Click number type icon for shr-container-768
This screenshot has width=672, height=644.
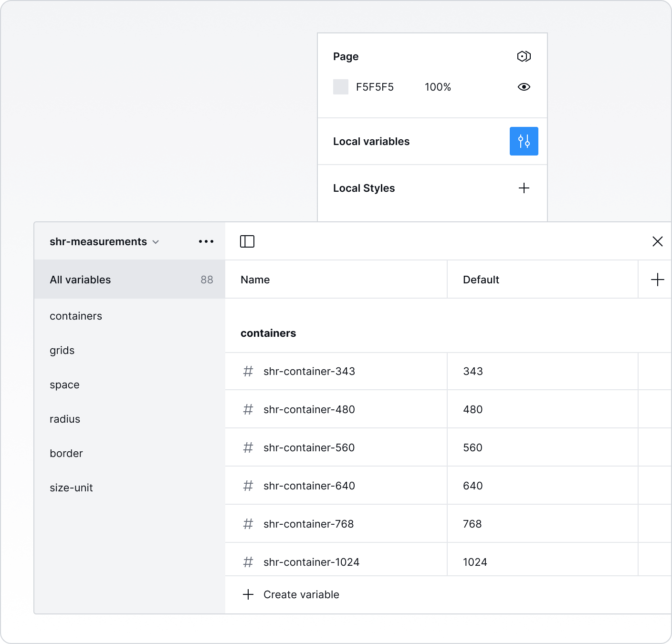point(248,524)
